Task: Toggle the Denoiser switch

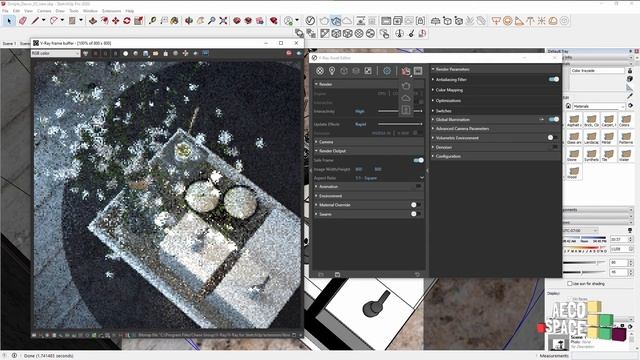Action: pos(555,147)
